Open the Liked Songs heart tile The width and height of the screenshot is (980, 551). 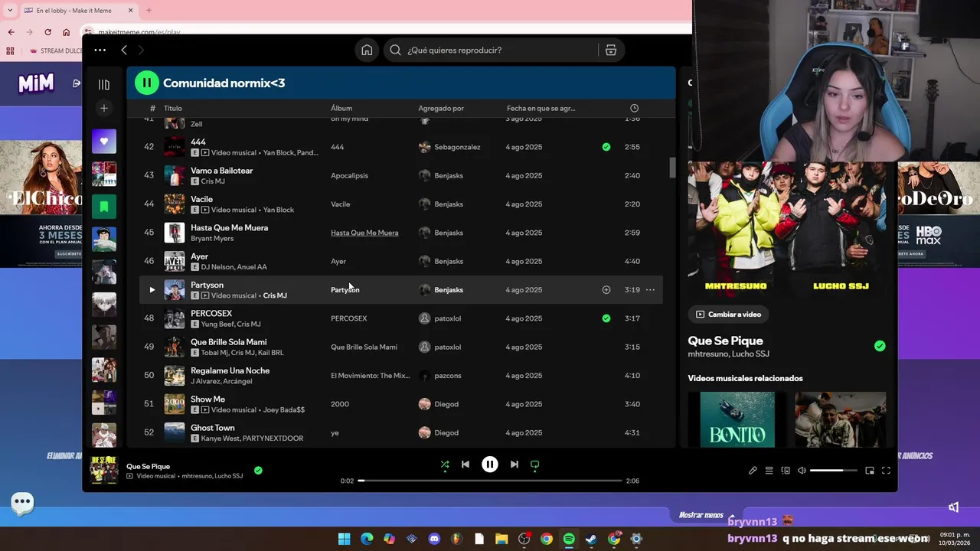pyautogui.click(x=104, y=141)
